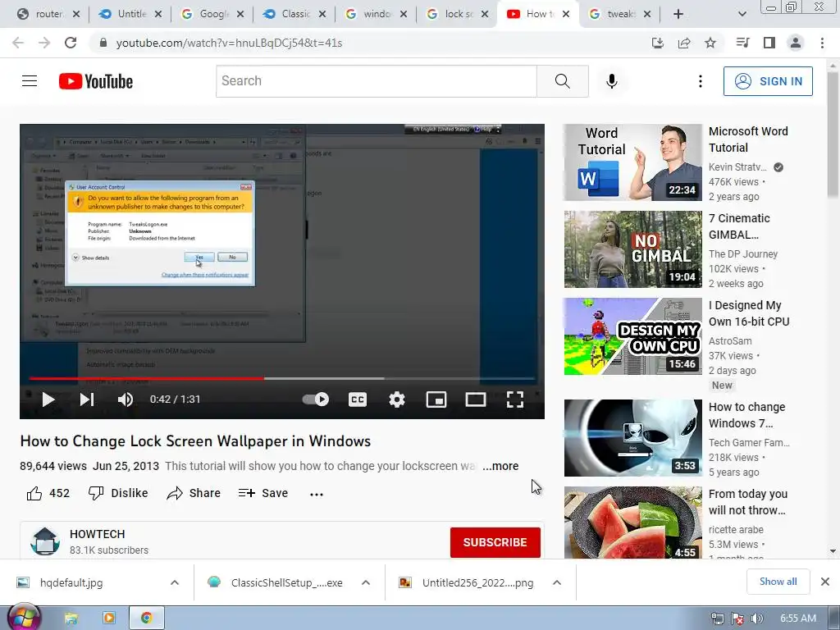Click the address bar URL
Viewport: 840px width, 630px height.
coord(230,43)
